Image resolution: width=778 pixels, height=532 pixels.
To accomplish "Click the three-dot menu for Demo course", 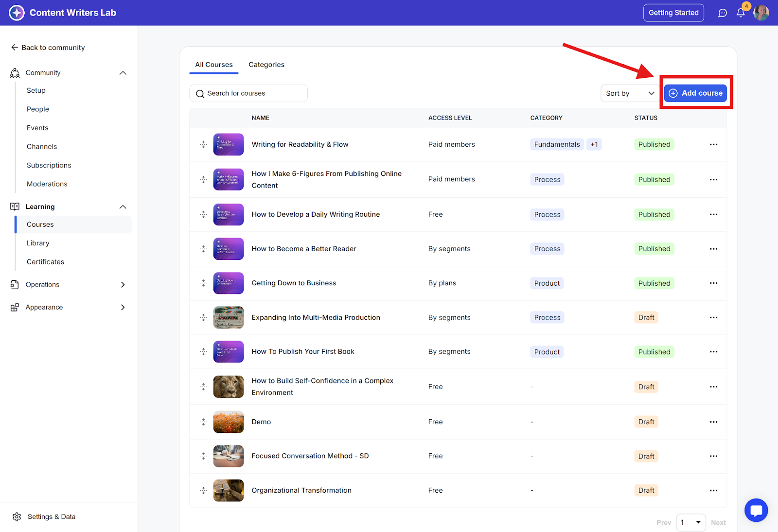I will [x=713, y=422].
